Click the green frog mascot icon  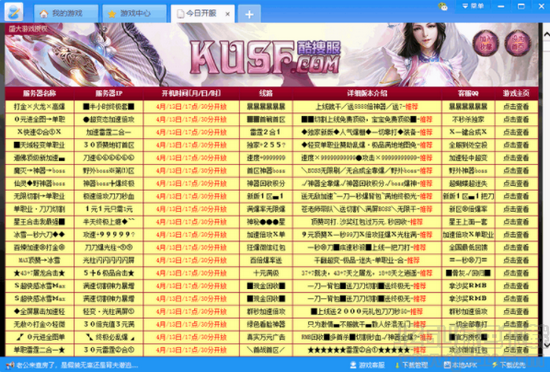pos(443,6)
